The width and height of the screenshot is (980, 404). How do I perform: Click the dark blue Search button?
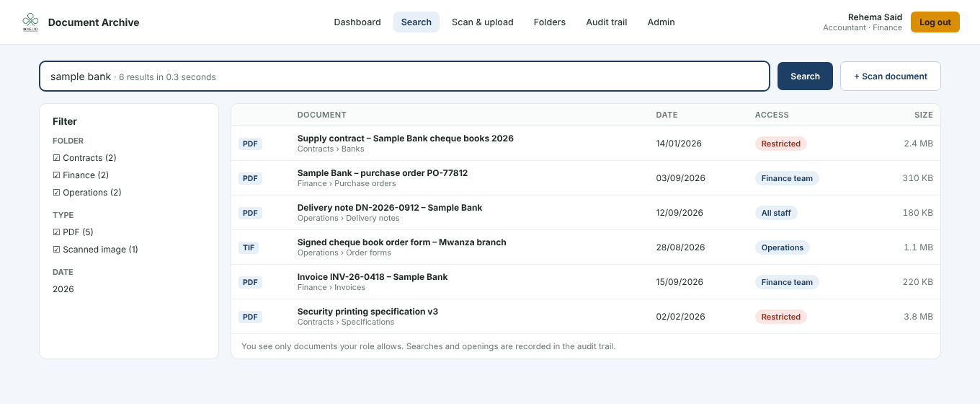point(805,76)
